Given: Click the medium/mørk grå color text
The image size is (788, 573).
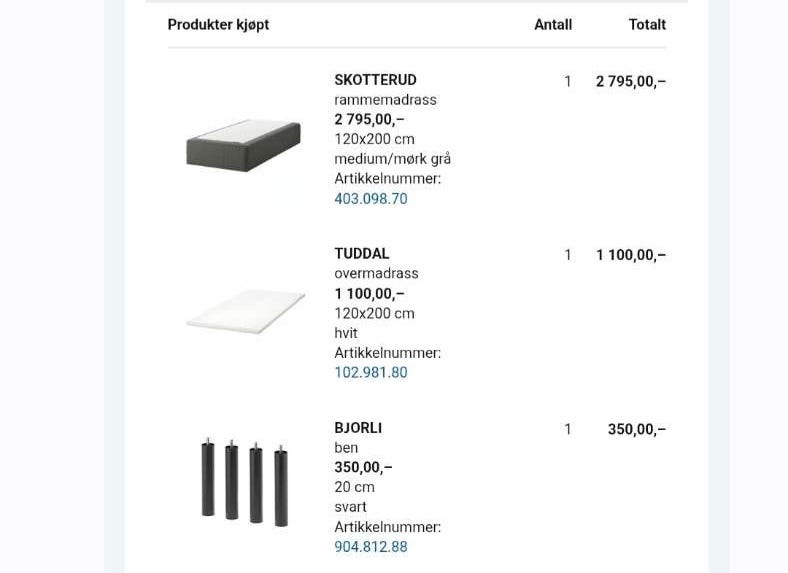Looking at the screenshot, I should (392, 159).
